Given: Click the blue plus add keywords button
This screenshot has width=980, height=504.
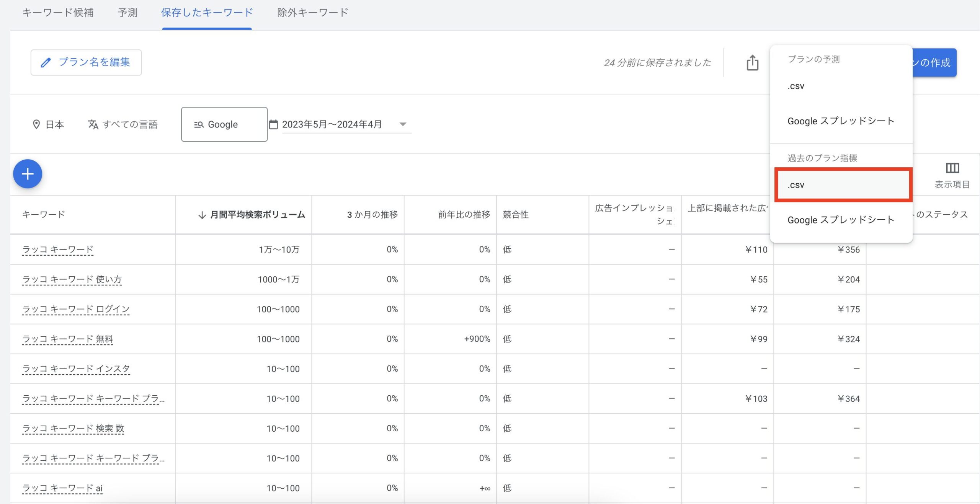Looking at the screenshot, I should (28, 174).
